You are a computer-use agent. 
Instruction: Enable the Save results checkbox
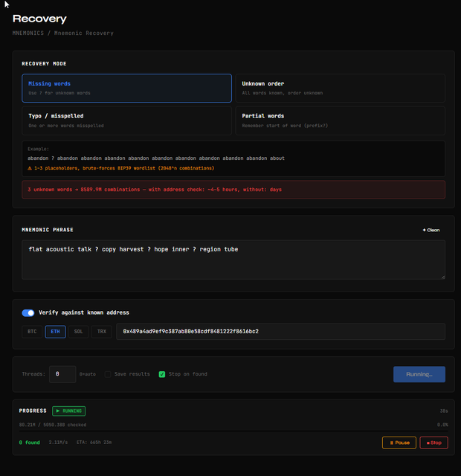click(108, 374)
